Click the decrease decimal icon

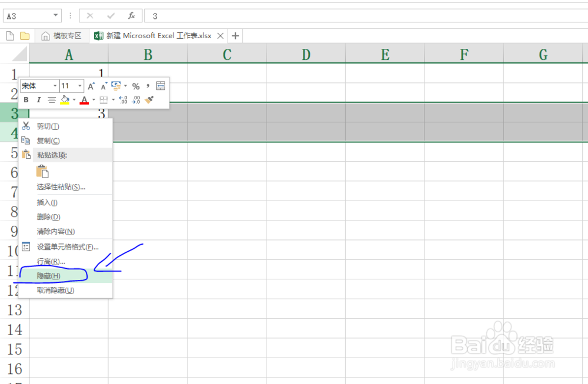tap(136, 100)
